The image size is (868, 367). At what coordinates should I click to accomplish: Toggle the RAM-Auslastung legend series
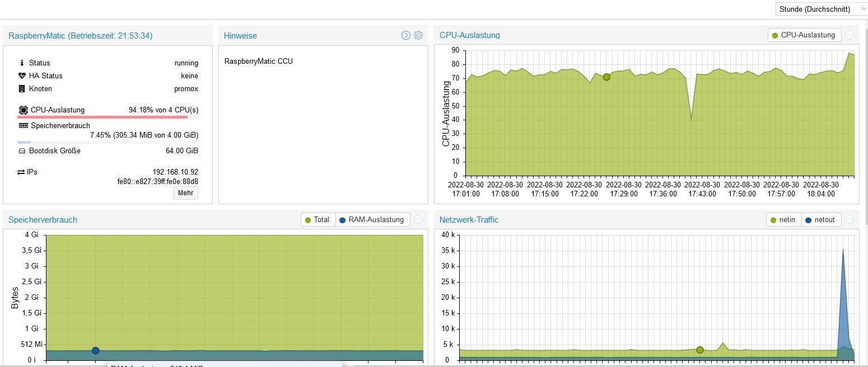click(x=372, y=219)
